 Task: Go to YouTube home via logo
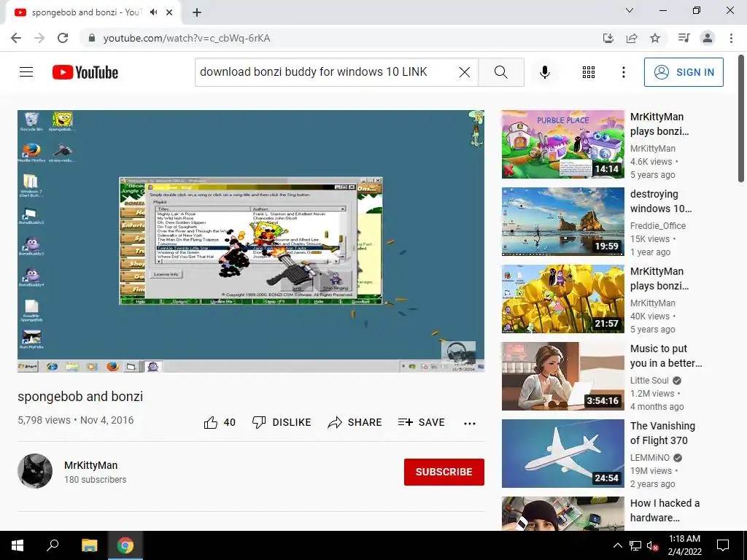85,72
